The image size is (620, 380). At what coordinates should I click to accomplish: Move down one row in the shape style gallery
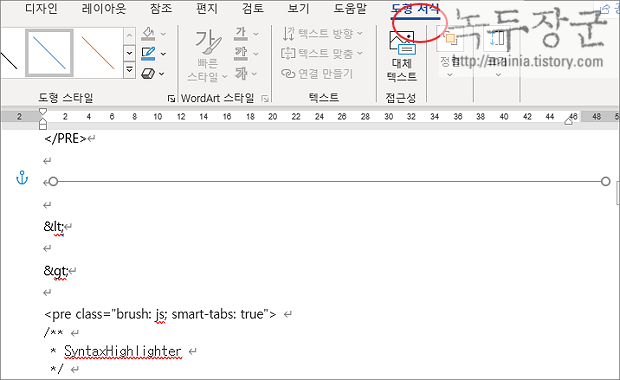click(129, 53)
